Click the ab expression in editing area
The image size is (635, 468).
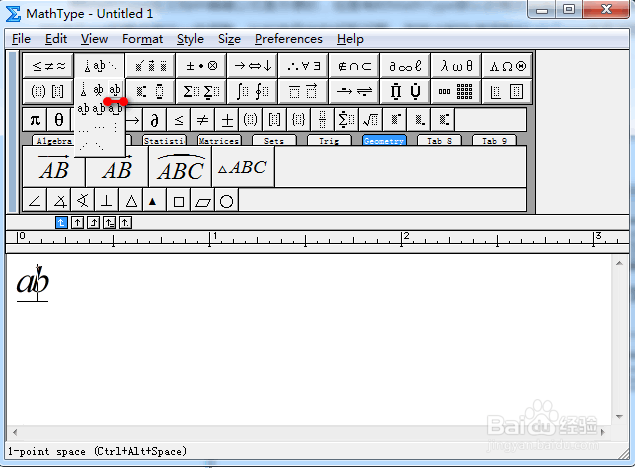(32, 282)
